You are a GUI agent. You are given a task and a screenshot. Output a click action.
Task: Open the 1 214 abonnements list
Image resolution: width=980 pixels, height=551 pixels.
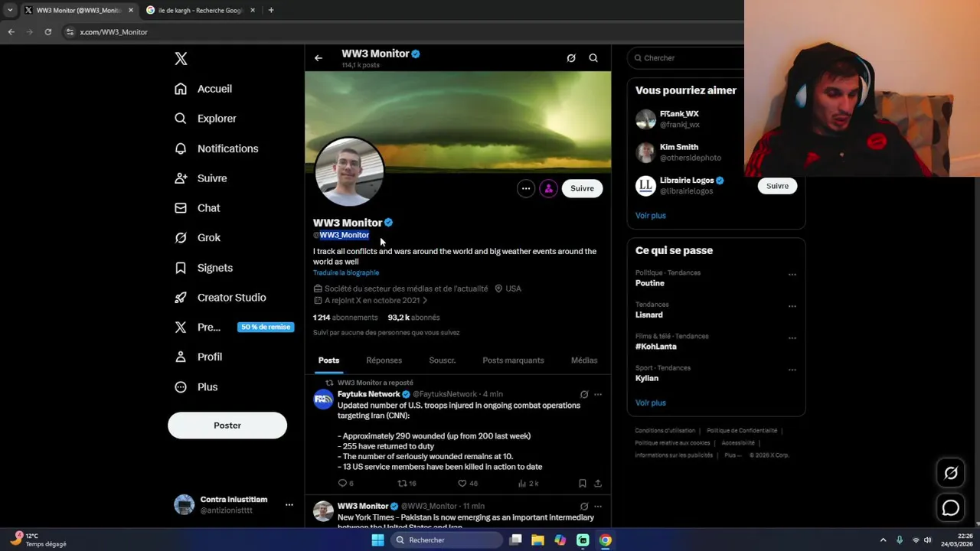pos(345,318)
